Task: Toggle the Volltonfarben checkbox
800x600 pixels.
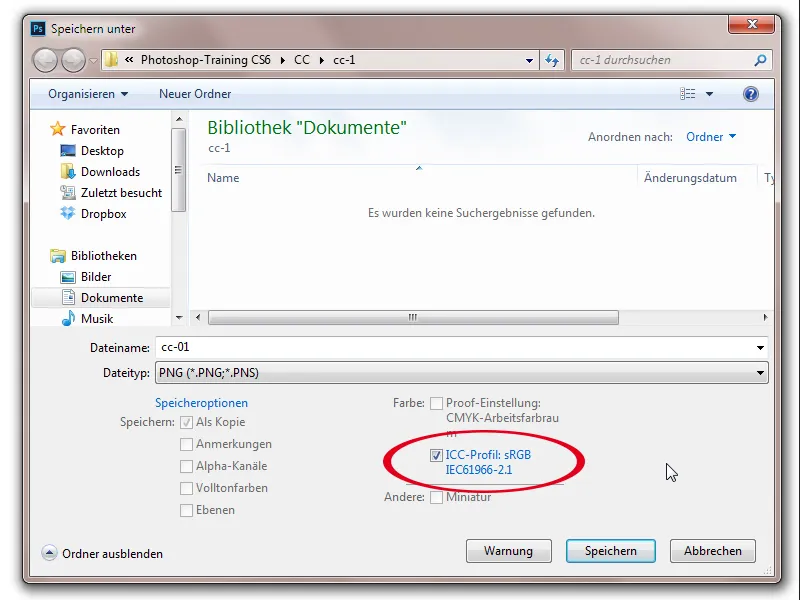Action: click(x=186, y=488)
